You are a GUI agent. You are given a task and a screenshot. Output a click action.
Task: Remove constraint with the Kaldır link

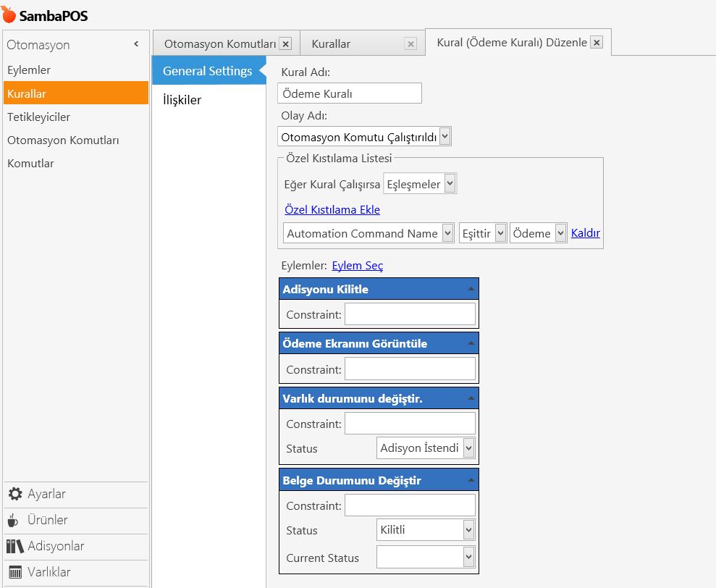(x=585, y=233)
